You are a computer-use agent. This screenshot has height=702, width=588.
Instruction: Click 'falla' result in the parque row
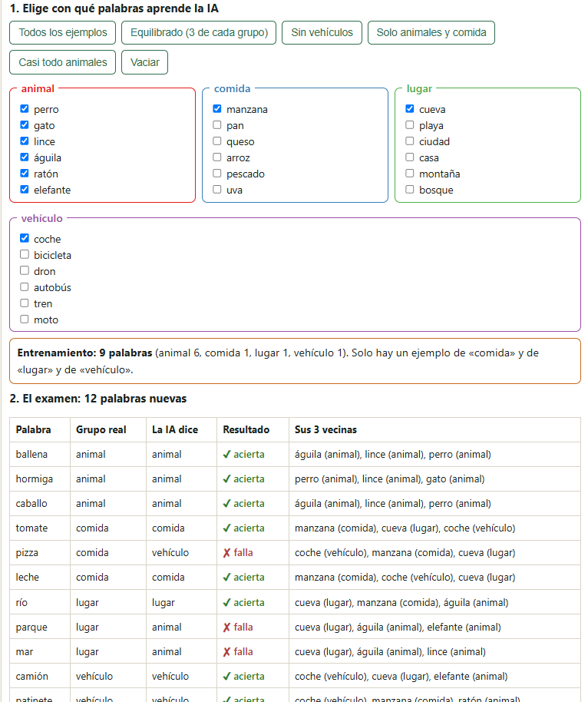click(238, 627)
